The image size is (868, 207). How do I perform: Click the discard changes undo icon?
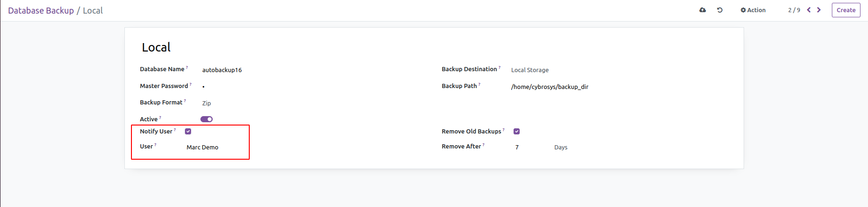(720, 10)
